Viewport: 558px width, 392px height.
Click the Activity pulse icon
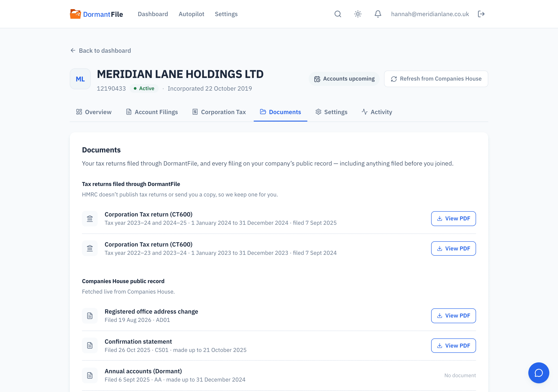pos(364,112)
